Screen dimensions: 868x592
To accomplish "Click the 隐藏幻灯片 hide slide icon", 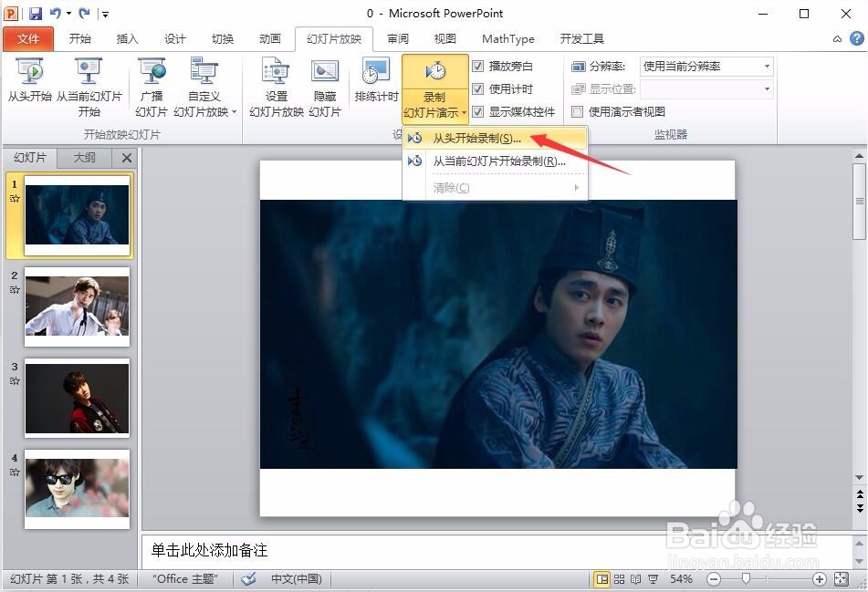I will pos(324,88).
